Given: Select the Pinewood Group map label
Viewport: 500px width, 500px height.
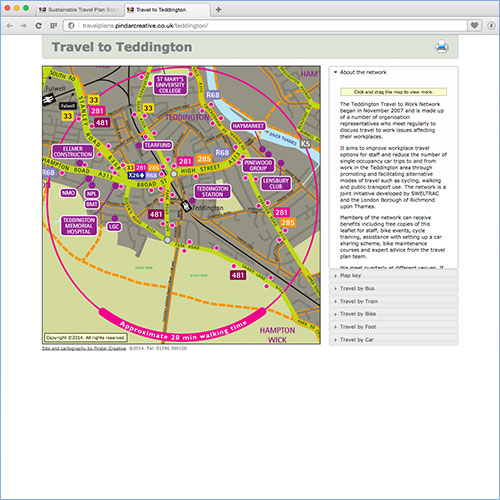Looking at the screenshot, I should (x=258, y=165).
